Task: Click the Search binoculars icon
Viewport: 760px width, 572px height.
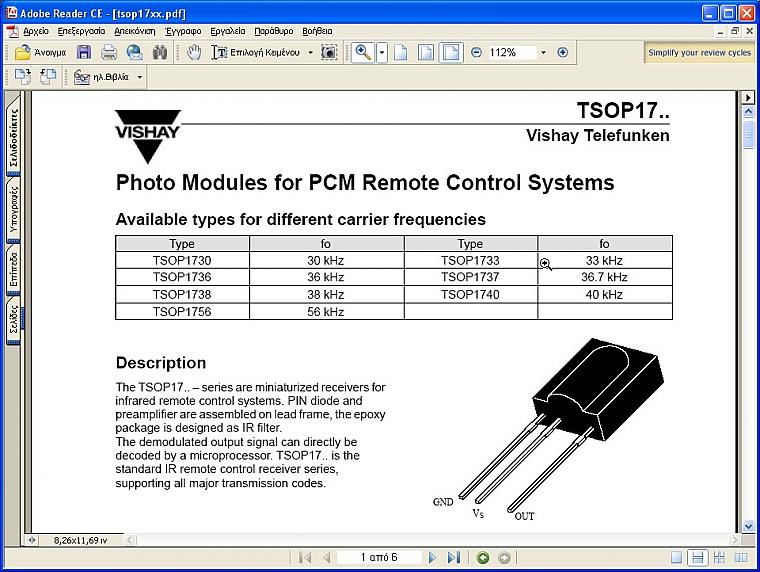Action: [x=160, y=52]
